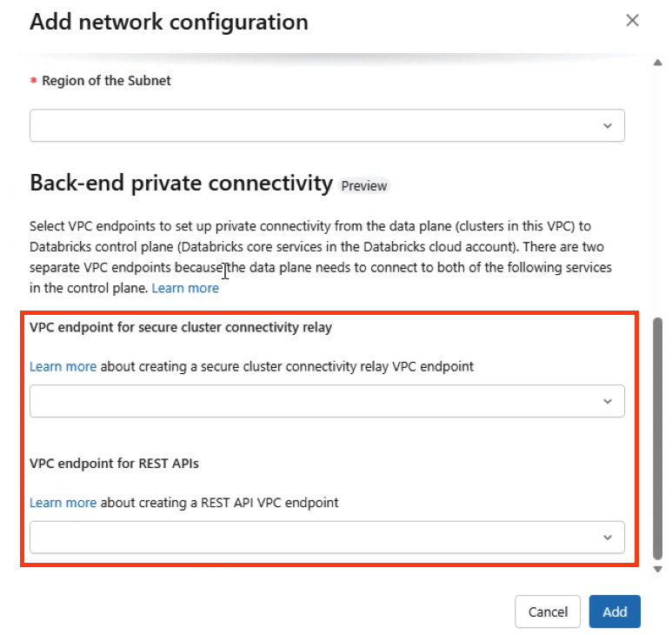Click the chevron on the REST APIs endpoint field

coord(608,537)
